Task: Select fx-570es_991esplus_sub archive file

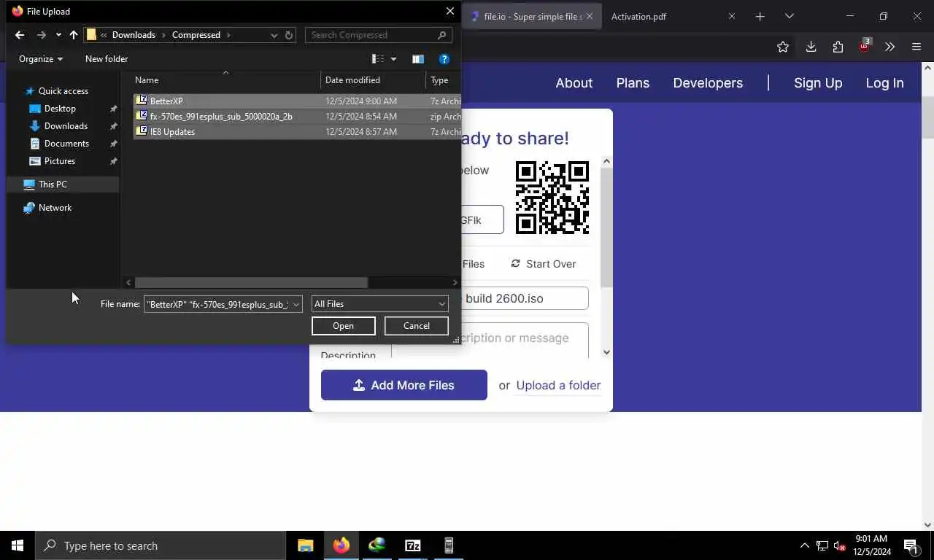Action: point(297,117)
